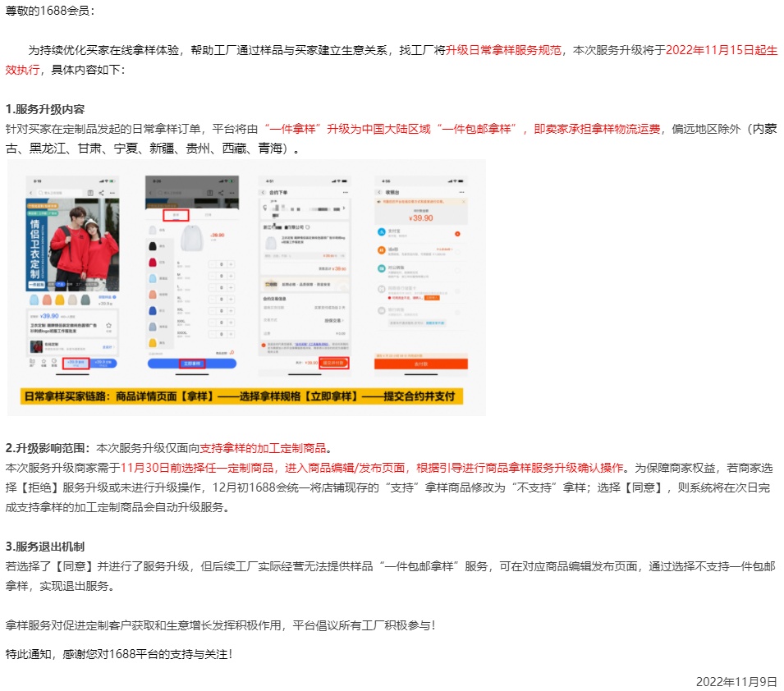Close the orange notice bar on the 收银台 screen

click(464, 202)
